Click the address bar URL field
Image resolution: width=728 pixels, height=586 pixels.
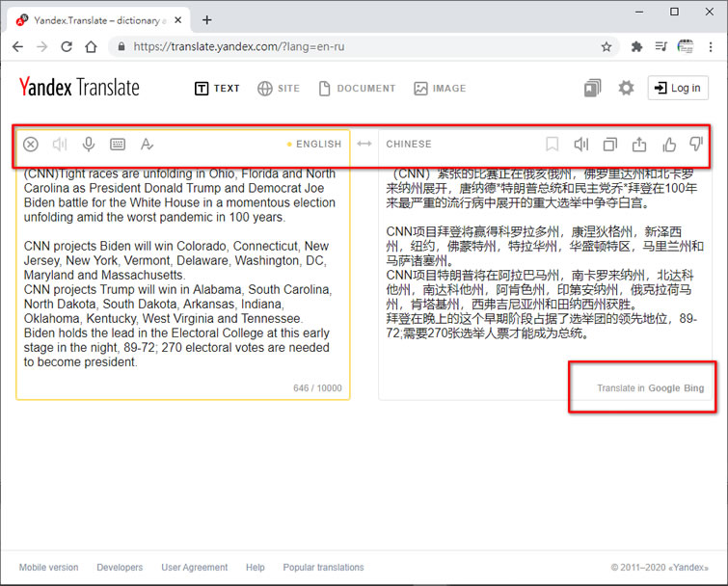point(363,46)
